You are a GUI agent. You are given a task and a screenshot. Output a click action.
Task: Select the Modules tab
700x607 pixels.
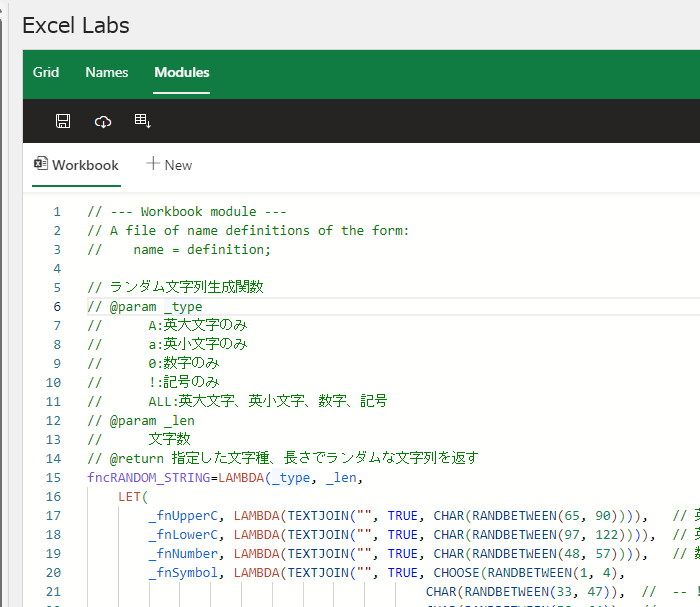pyautogui.click(x=182, y=72)
